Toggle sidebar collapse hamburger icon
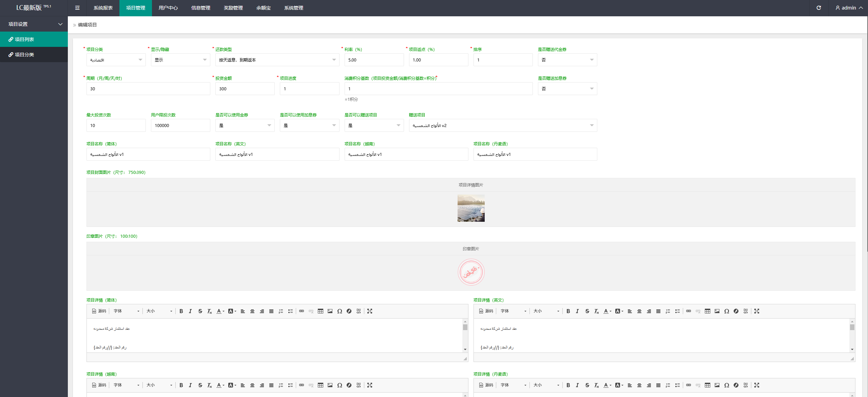Viewport: 868px width, 397px height. pyautogui.click(x=77, y=8)
